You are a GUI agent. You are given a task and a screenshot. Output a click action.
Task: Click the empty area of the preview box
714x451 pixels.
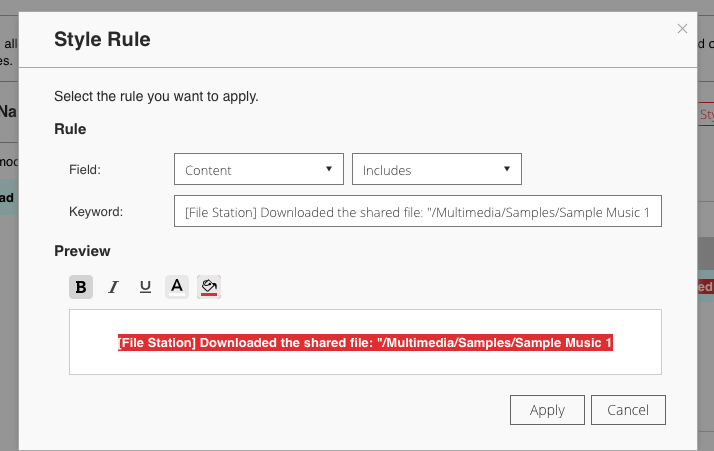[365, 363]
